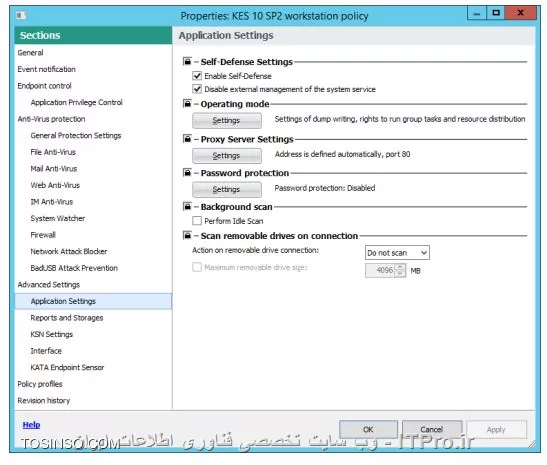The height and width of the screenshot is (465, 547).
Task: Open File Anti-Virus section
Action: point(93,152)
